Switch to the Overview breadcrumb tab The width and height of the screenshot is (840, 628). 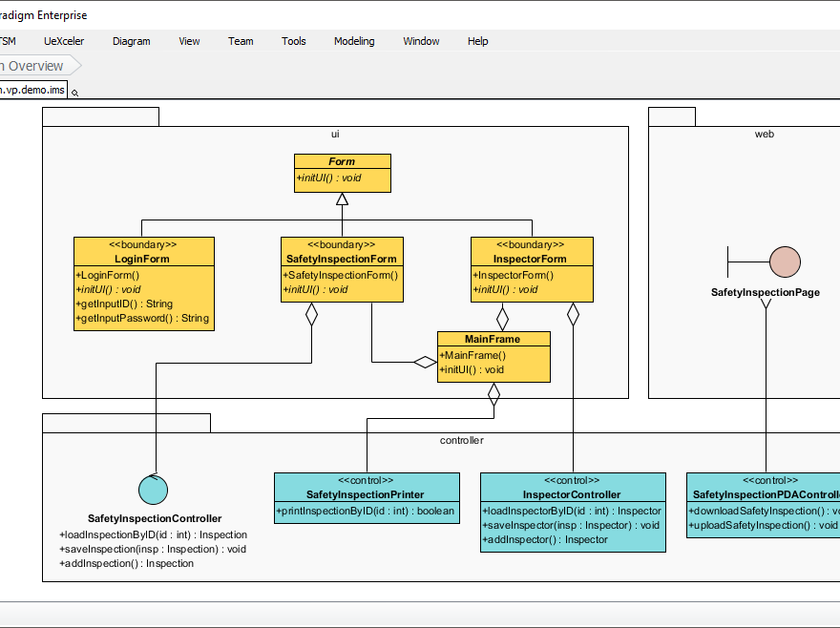[33, 65]
